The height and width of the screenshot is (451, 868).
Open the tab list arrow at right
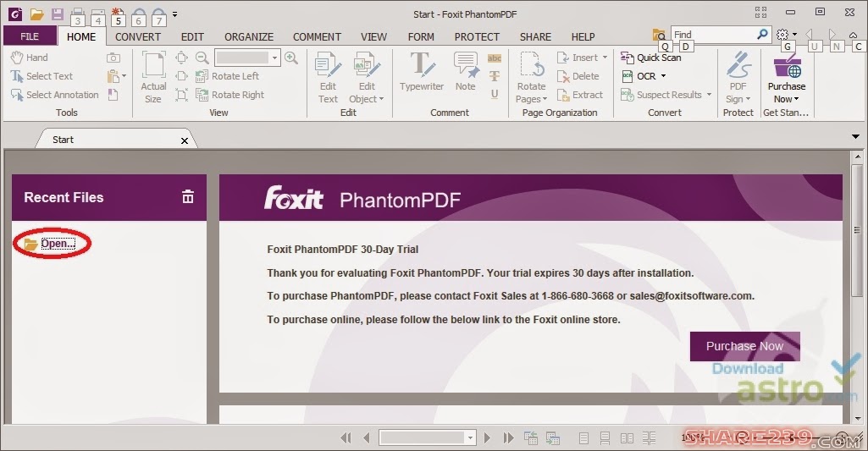855,136
